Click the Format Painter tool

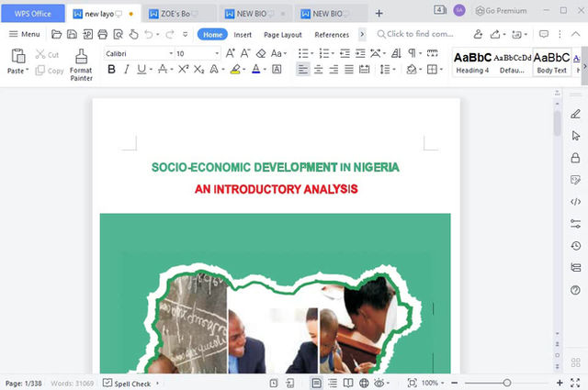[x=81, y=63]
